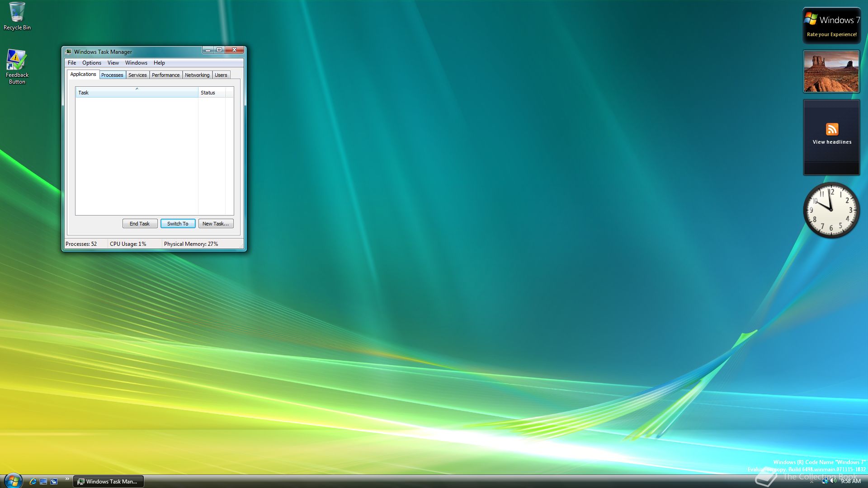Open the Options menu

92,63
